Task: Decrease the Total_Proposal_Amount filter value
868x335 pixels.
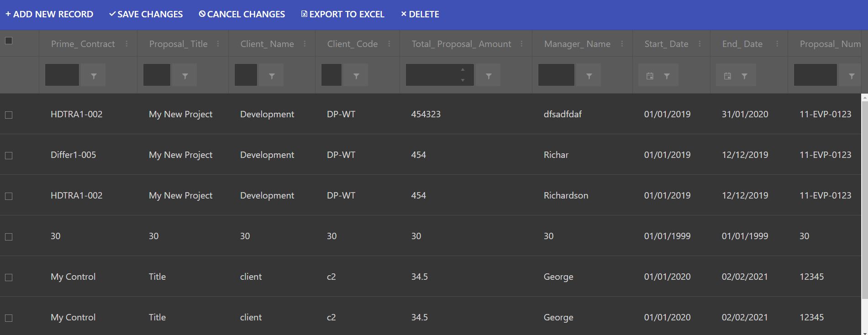Action: click(463, 80)
